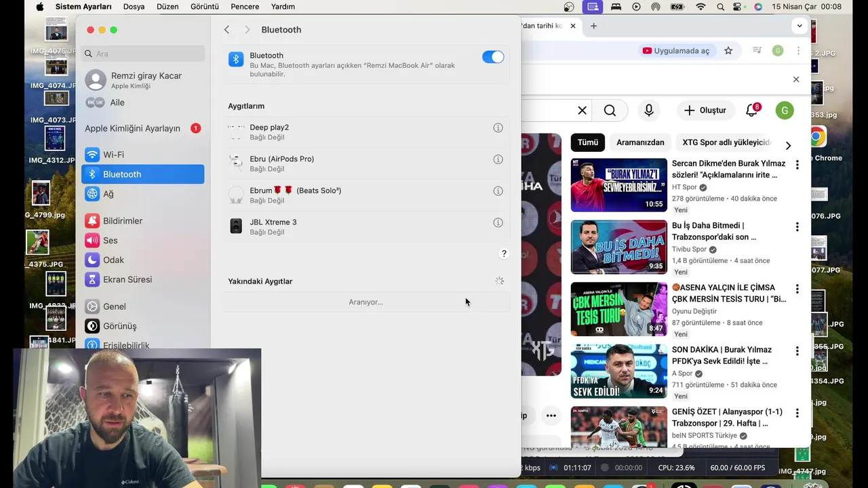Open the Yardım menu
This screenshot has height=488, width=868.
[x=283, y=7]
